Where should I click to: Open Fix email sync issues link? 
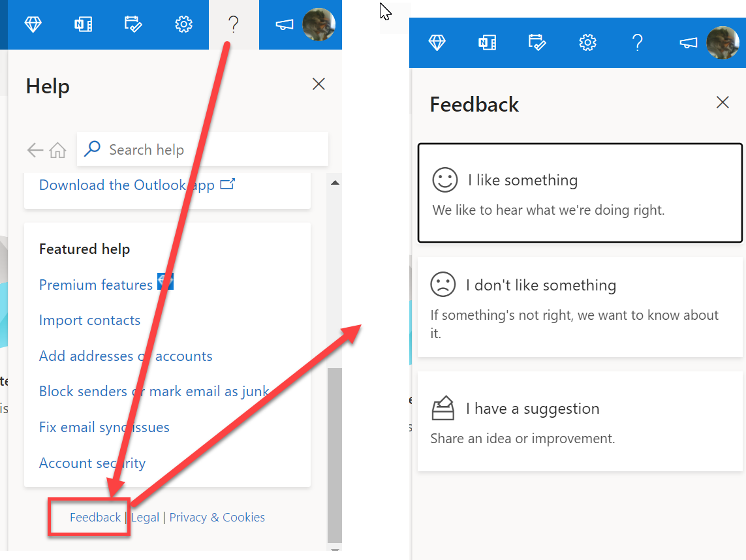104,428
